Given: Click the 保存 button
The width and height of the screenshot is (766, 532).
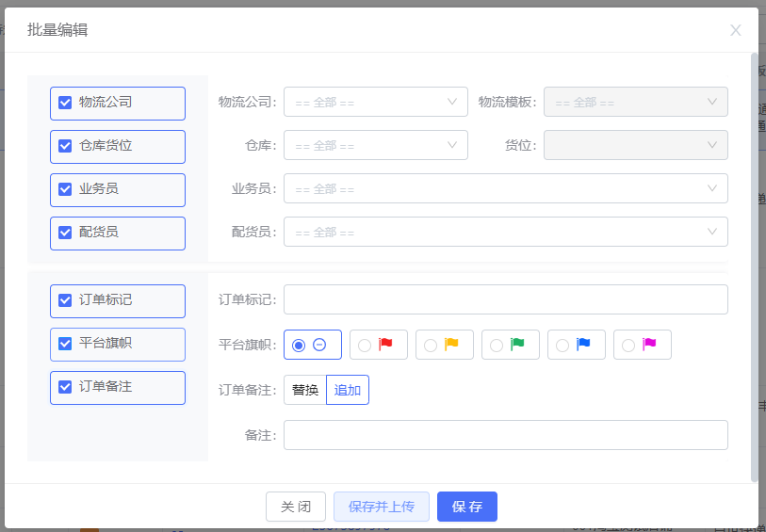Looking at the screenshot, I should (x=467, y=507).
